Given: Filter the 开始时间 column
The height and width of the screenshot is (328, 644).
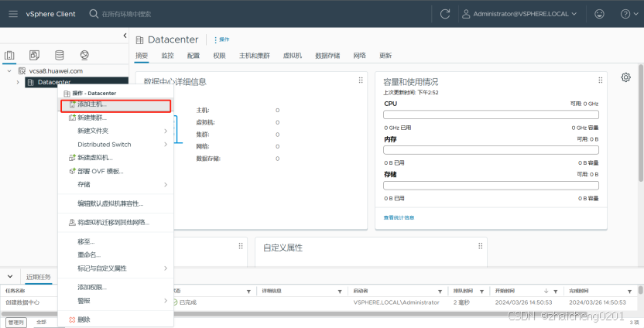Looking at the screenshot, I should 555,292.
